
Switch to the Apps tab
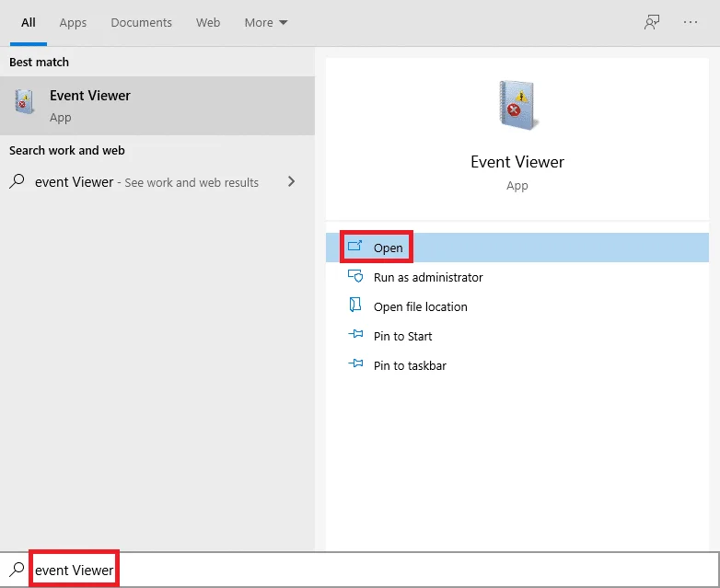(x=73, y=22)
